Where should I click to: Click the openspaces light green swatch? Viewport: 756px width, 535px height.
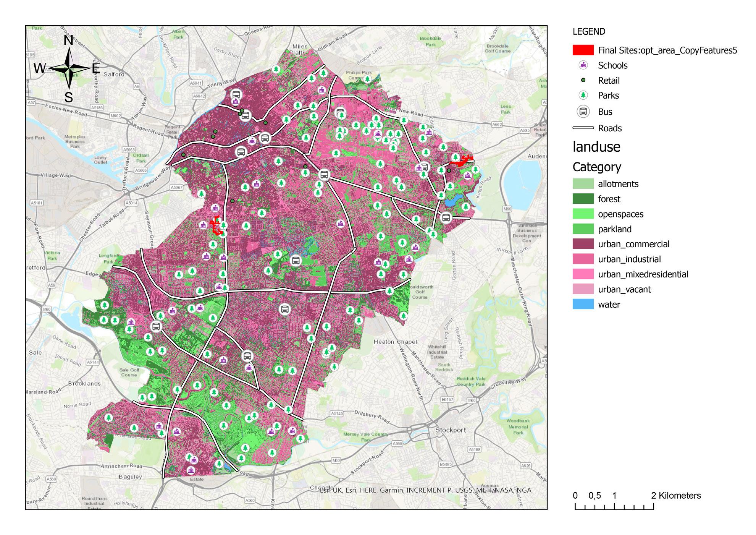583,214
